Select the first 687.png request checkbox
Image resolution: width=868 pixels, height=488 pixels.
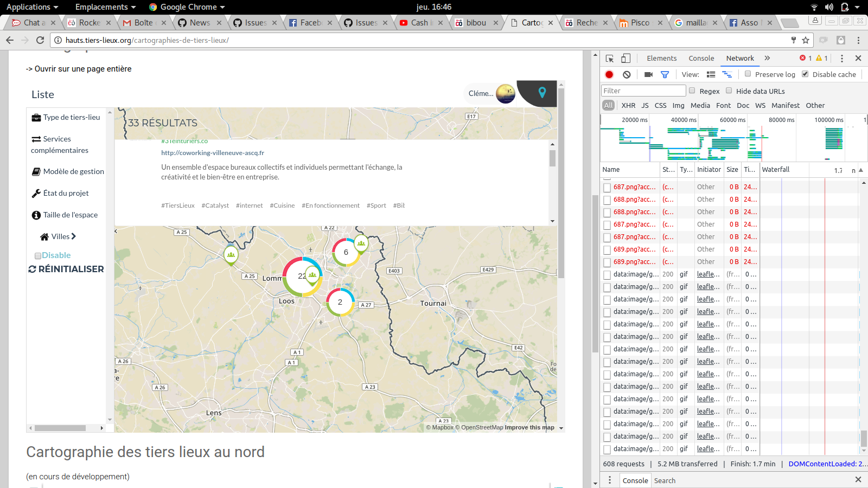(607, 188)
